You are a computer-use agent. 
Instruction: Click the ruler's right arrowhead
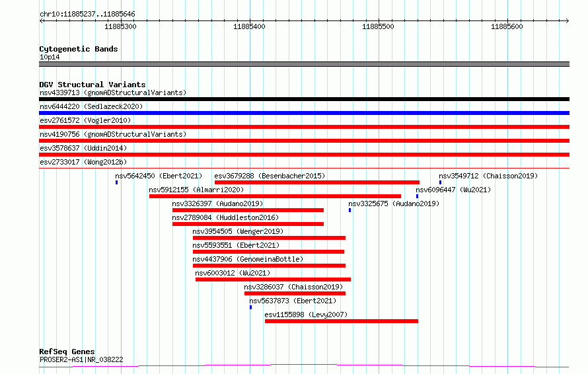point(568,21)
